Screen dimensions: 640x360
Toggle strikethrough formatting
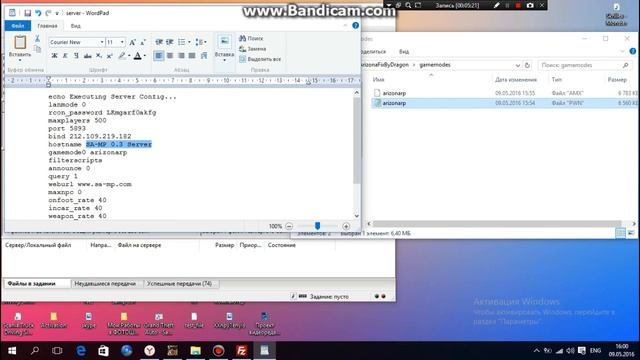(x=87, y=56)
